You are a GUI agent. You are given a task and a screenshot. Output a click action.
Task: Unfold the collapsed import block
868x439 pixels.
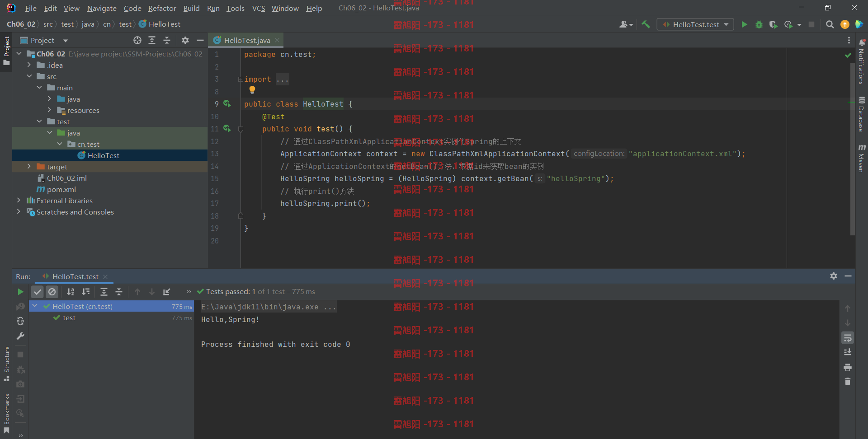click(241, 79)
